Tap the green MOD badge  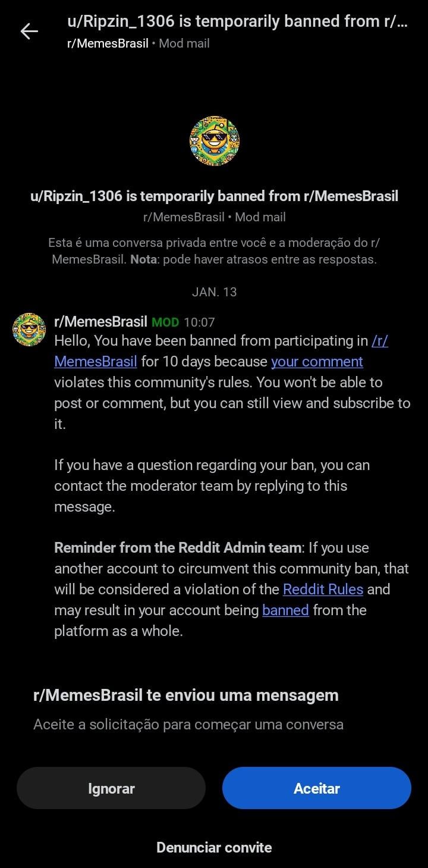(165, 322)
